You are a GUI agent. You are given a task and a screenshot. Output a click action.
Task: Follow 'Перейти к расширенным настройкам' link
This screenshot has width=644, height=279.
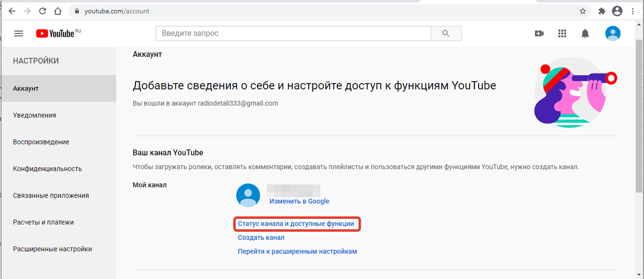[x=298, y=251]
